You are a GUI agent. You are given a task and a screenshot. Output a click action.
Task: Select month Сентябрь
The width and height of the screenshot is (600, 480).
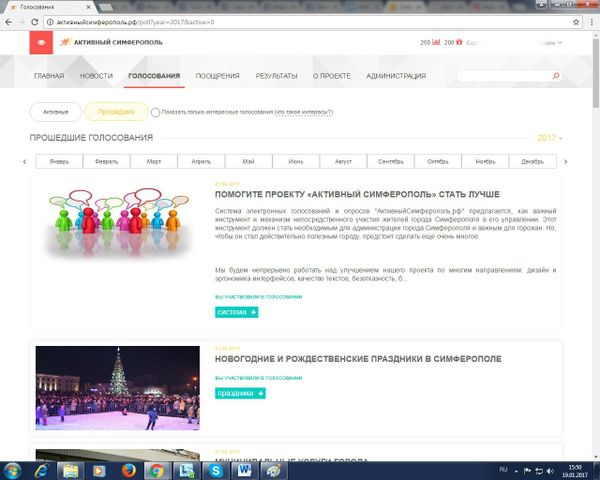click(x=391, y=162)
